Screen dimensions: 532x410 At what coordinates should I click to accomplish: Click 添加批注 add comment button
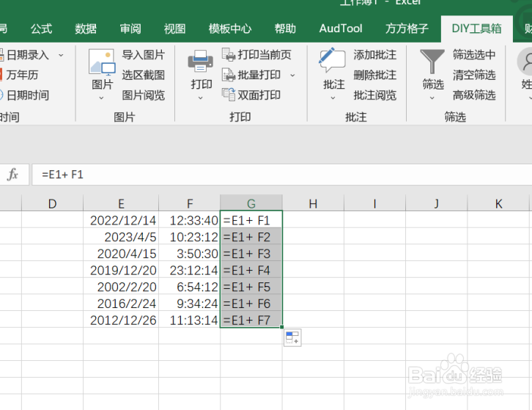375,54
